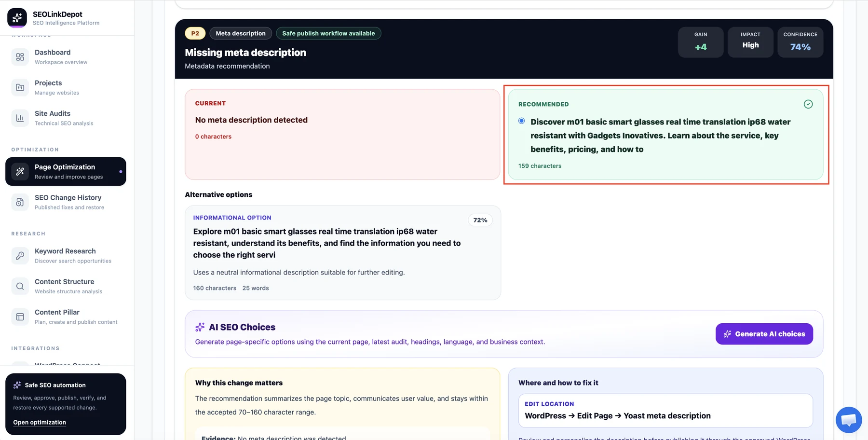This screenshot has height=440, width=868.
Task: Click the '159 characters' count
Action: tap(540, 166)
